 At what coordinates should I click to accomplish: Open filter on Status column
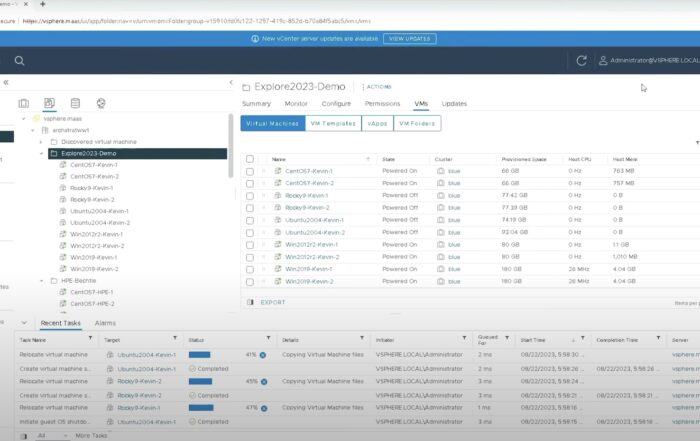[268, 338]
